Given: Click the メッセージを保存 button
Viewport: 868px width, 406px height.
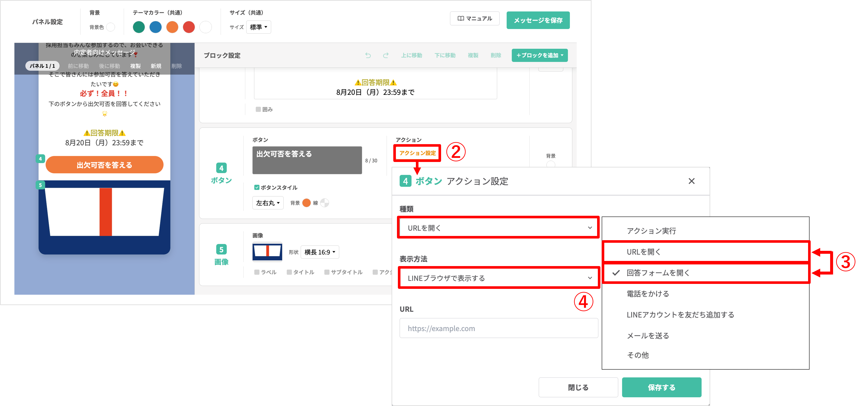Looking at the screenshot, I should pos(538,20).
